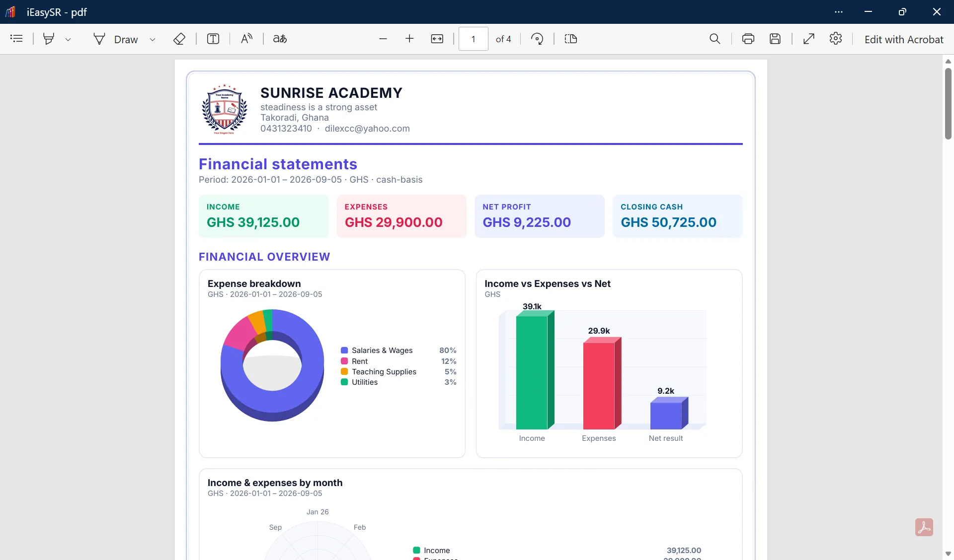The width and height of the screenshot is (954, 560).
Task: Click the purple Net result bar
Action: click(x=669, y=413)
